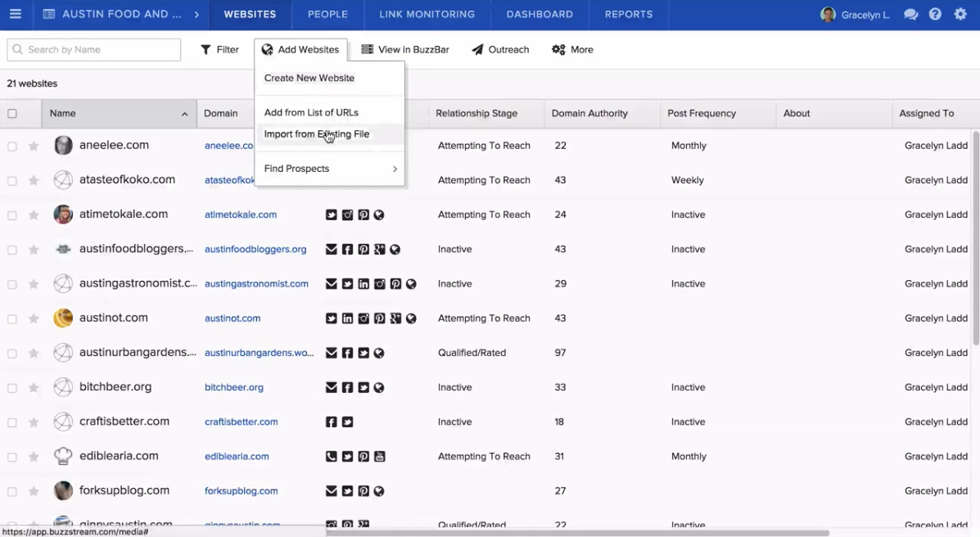
Task: Star the austinot.com website
Action: [34, 318]
